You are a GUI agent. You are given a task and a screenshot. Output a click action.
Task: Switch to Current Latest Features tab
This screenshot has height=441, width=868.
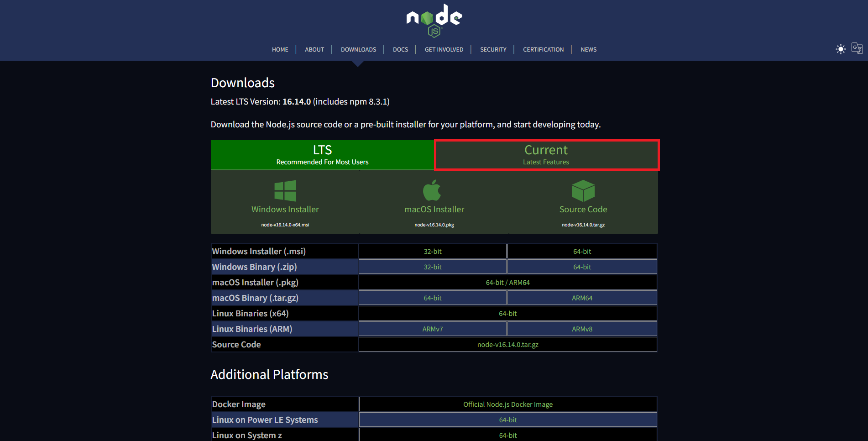546,155
